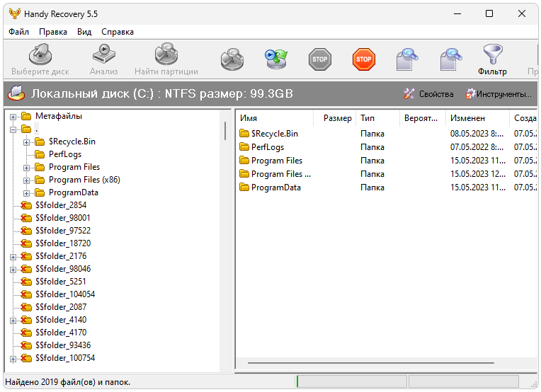Click the page-with-magnifier icon next to the funnel
541x392 pixels.
[451, 59]
